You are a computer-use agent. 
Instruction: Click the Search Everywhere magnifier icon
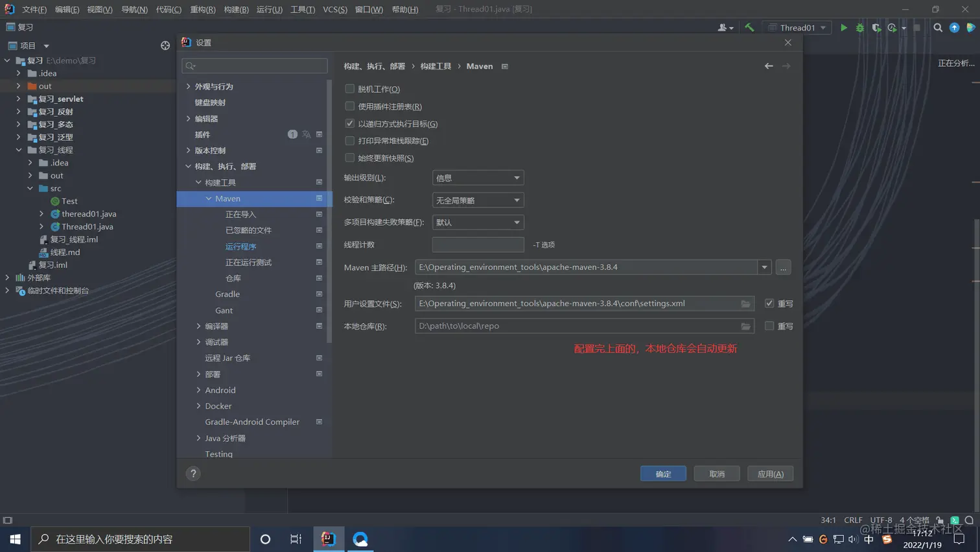(x=938, y=28)
